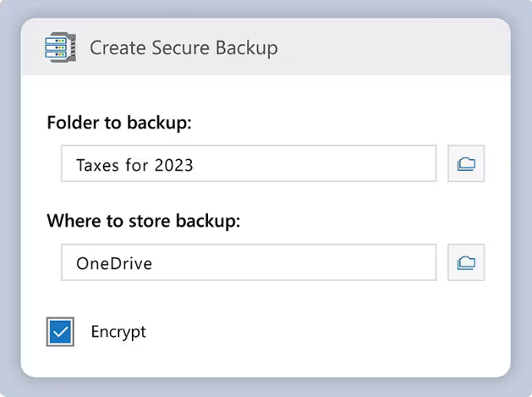
Task: Browse for the backup storage location
Action: point(466,262)
